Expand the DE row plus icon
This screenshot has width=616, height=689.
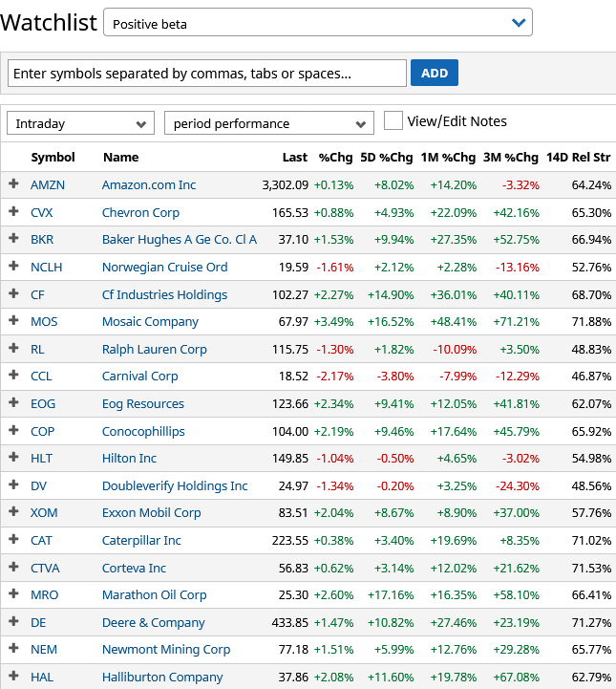[x=13, y=621]
